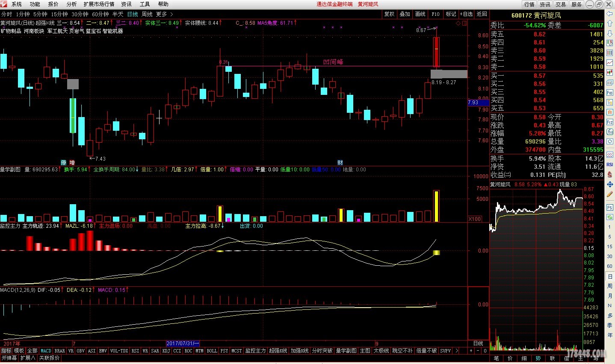
Task: Select the 势 tab under intraday chart
Action: click(538, 358)
